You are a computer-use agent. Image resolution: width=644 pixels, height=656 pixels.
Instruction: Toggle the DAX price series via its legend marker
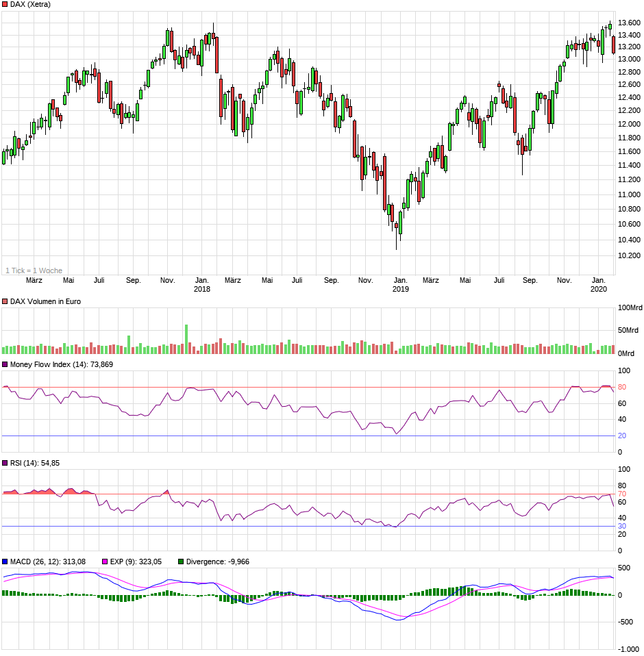[x=4, y=5]
